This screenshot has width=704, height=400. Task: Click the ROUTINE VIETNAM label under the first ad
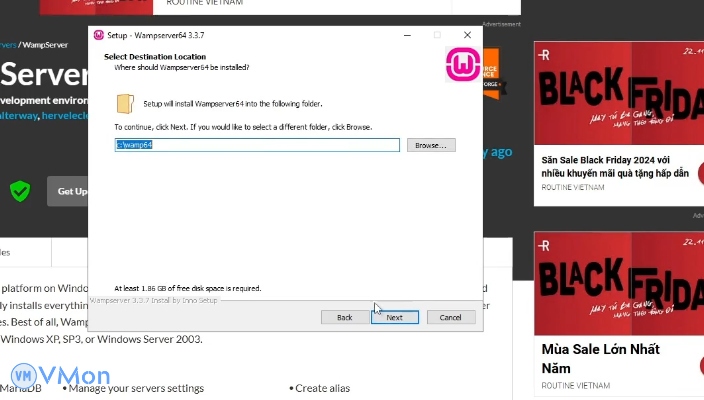click(572, 187)
